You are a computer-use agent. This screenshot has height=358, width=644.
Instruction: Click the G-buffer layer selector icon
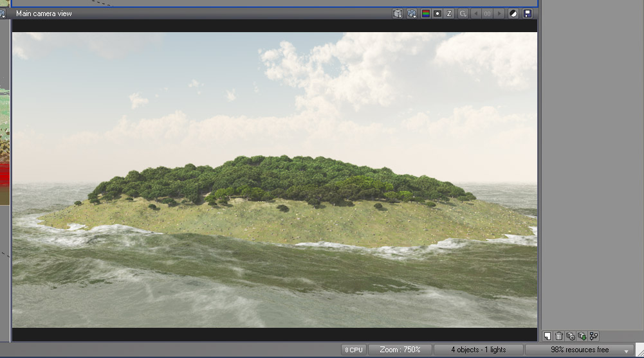463,13
